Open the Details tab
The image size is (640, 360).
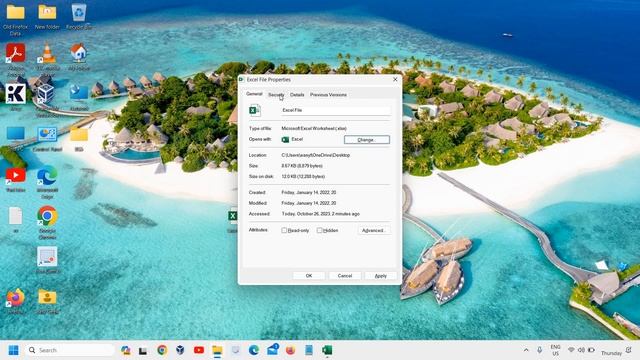pos(297,95)
